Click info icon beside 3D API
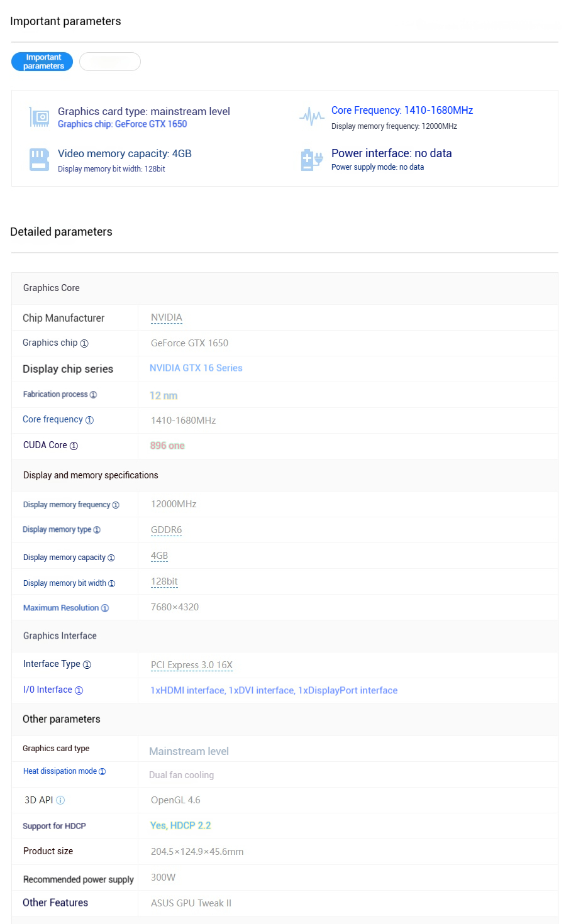 point(60,800)
